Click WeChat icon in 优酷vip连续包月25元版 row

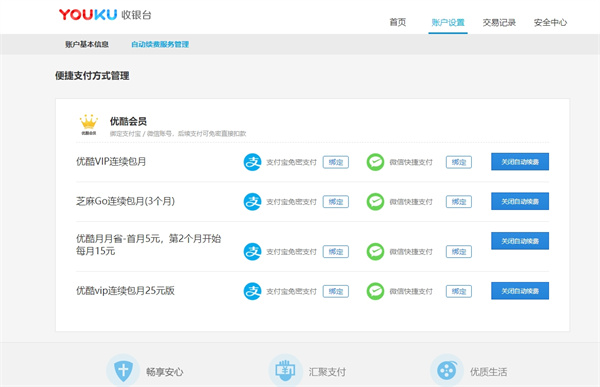(x=375, y=291)
